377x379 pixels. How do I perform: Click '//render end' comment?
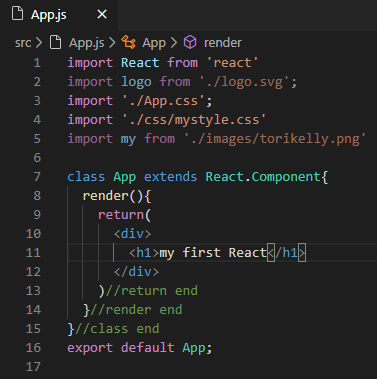(x=136, y=310)
